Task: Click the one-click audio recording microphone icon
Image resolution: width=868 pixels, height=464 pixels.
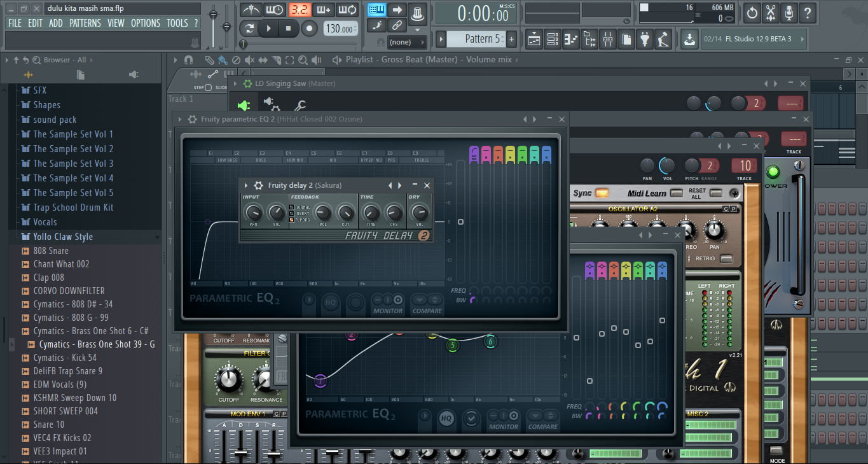Action: (x=789, y=13)
